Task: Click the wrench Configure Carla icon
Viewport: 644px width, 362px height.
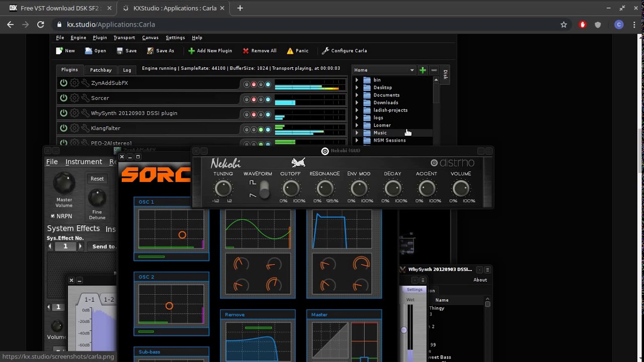Action: (326, 51)
